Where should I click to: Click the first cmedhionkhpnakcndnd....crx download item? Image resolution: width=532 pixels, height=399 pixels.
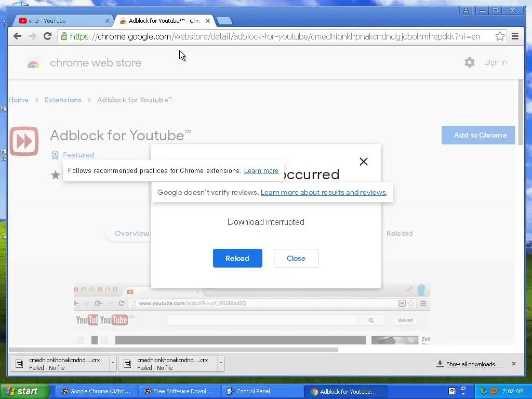click(63, 363)
